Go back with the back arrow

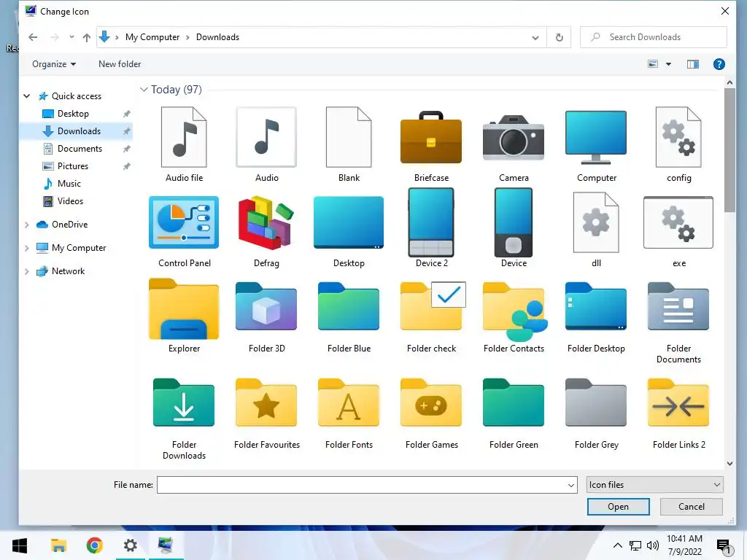pyautogui.click(x=32, y=37)
